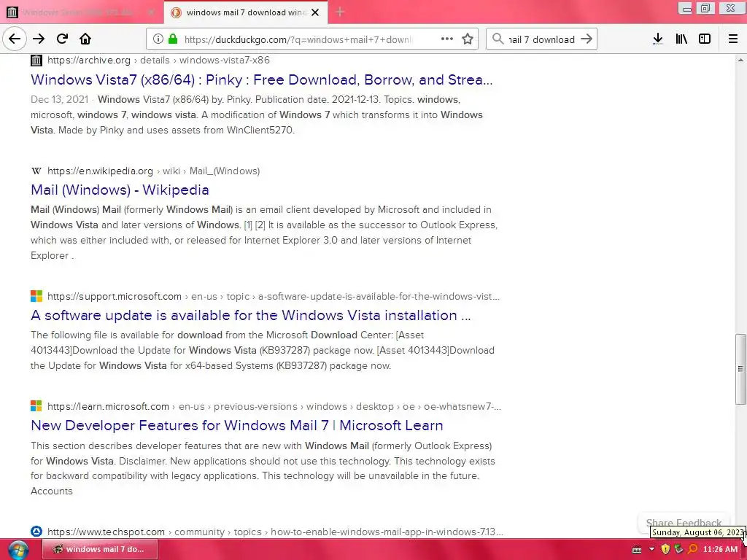Open New Developer Features for Windows Mail 7
This screenshot has height=560, width=747.
pos(237,425)
